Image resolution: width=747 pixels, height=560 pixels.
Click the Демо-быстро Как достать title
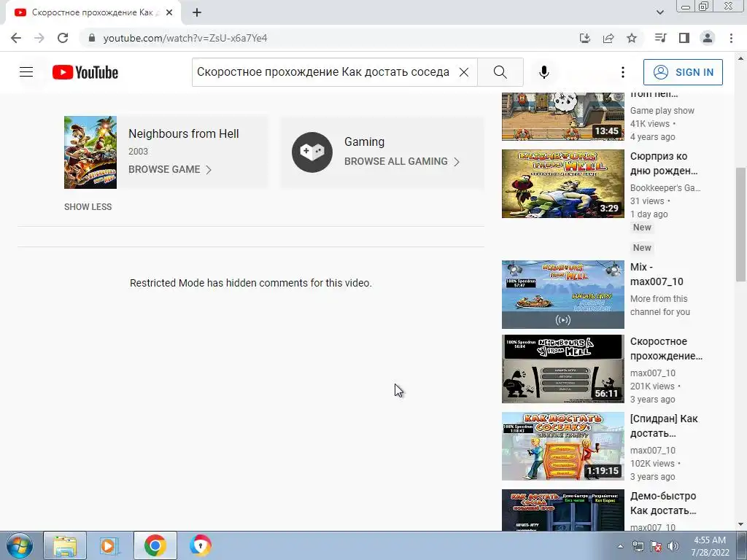pos(663,503)
